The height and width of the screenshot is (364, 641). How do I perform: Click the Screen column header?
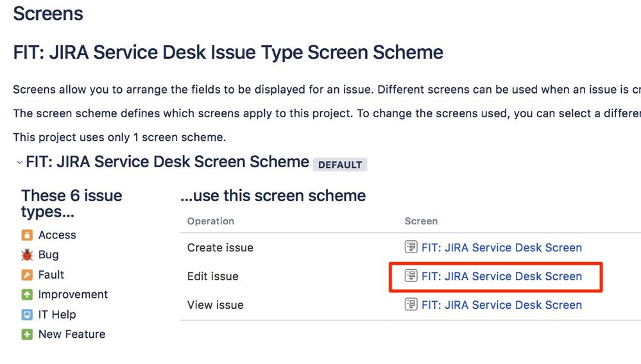click(421, 221)
